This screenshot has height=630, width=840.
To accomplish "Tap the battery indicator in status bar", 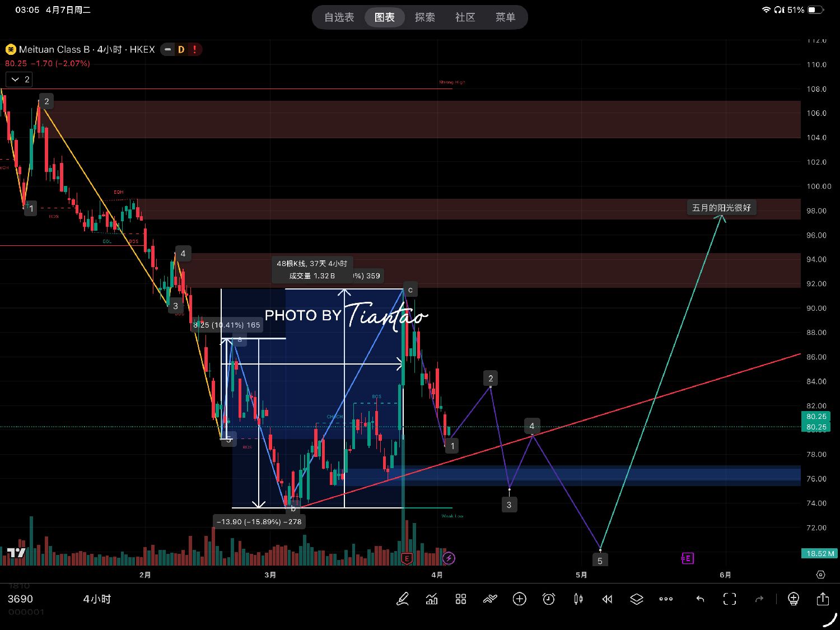I will point(815,10).
